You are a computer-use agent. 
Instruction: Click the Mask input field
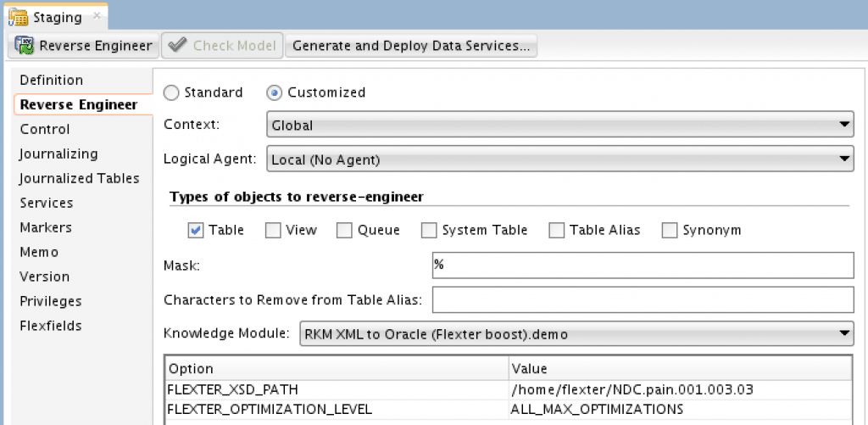tap(643, 265)
